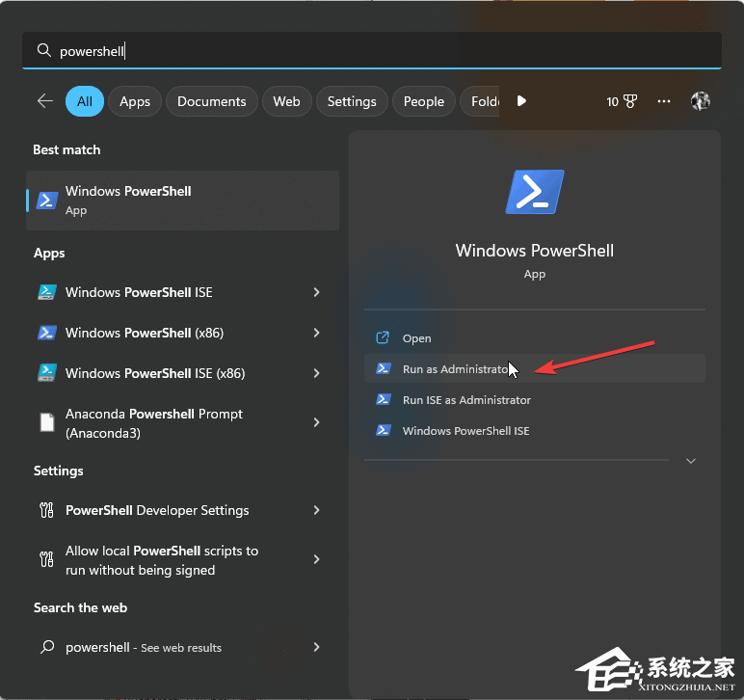744x700 pixels.
Task: Expand more actions with the down chevron
Action: tap(691, 461)
